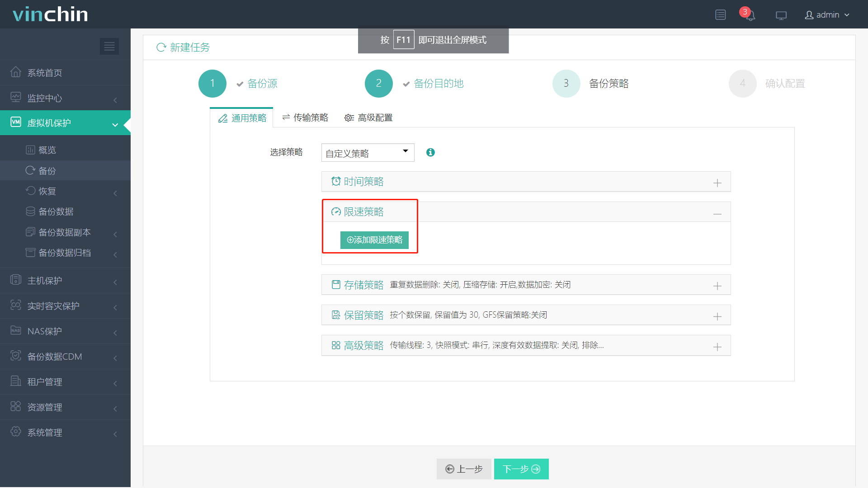Viewport: 868px width, 488px height.
Task: Collapse 限速策略 section minus icon
Action: tap(717, 213)
